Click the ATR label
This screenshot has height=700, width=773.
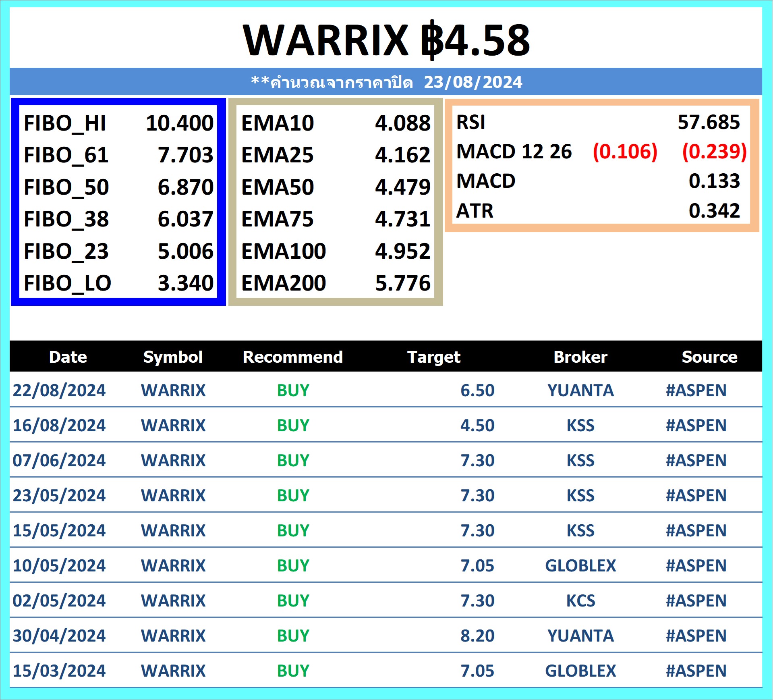point(475,211)
